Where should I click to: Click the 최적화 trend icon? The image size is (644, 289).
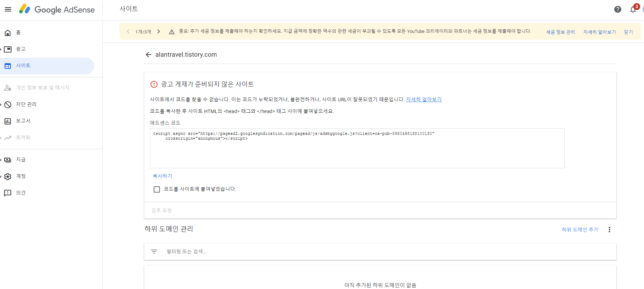[8, 138]
